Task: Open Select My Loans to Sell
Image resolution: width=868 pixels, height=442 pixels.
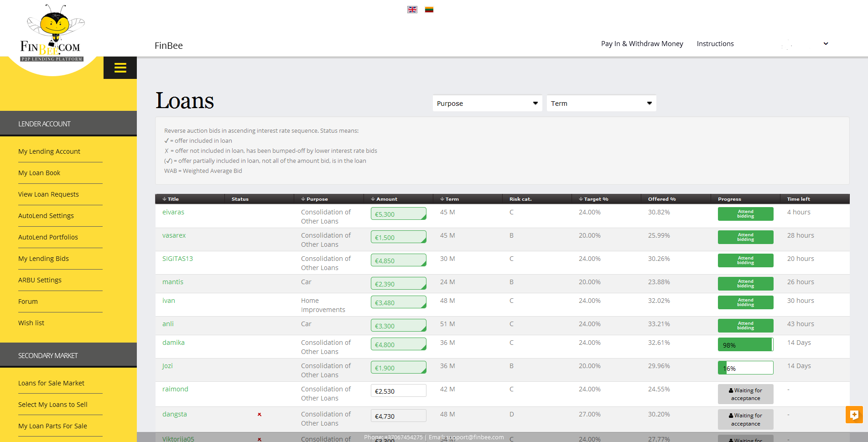Action: pos(53,405)
